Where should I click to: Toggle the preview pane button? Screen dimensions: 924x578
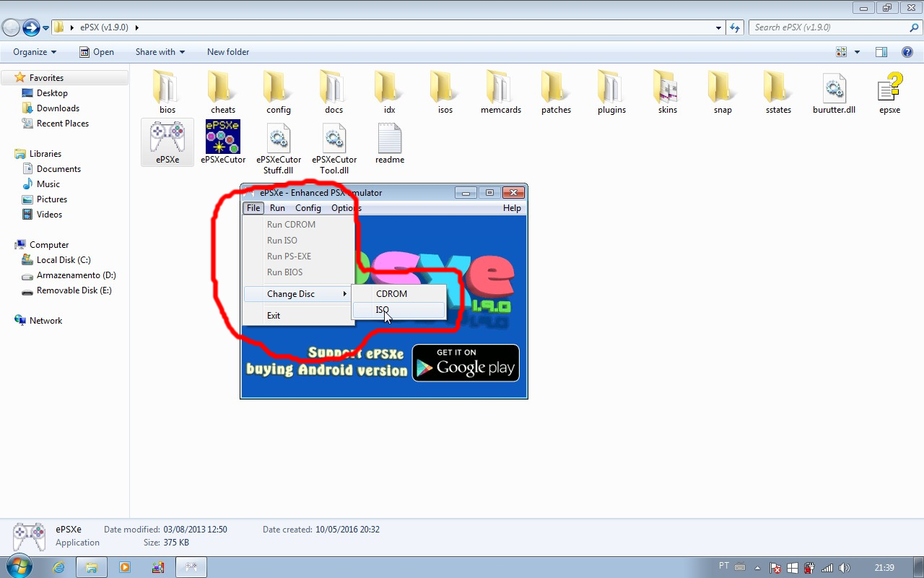click(881, 52)
